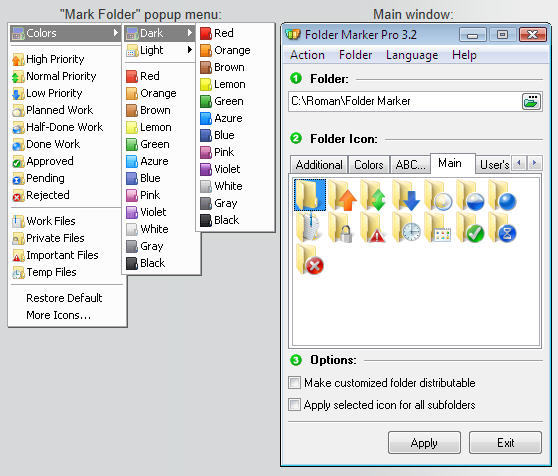Click the folder path input field
The image size is (558, 476).
coord(405,101)
